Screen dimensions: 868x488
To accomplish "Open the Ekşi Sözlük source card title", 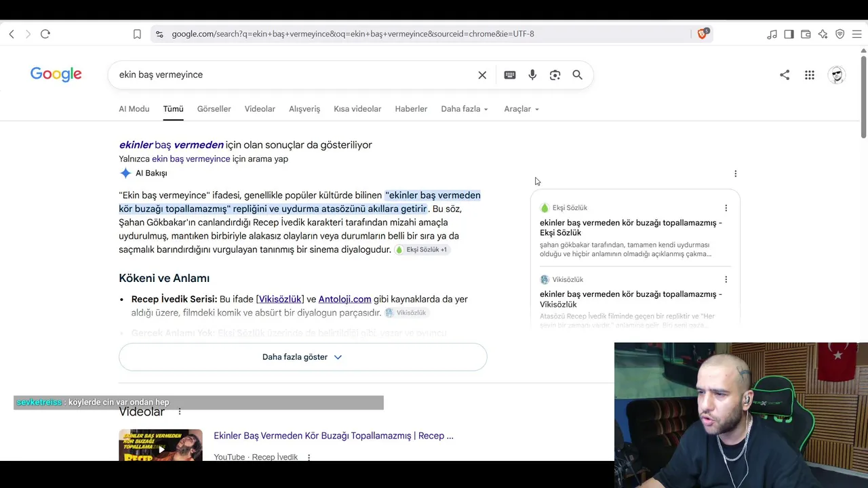I will point(631,228).
